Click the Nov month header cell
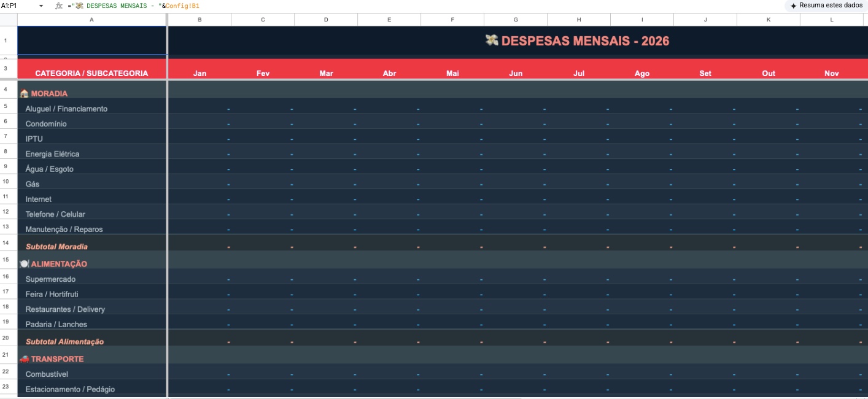 point(831,73)
